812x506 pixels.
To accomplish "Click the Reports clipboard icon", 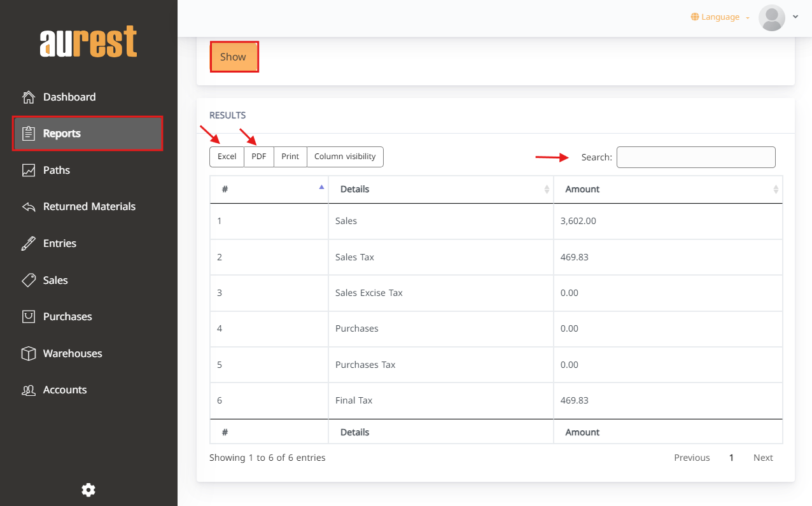I will 29,134.
